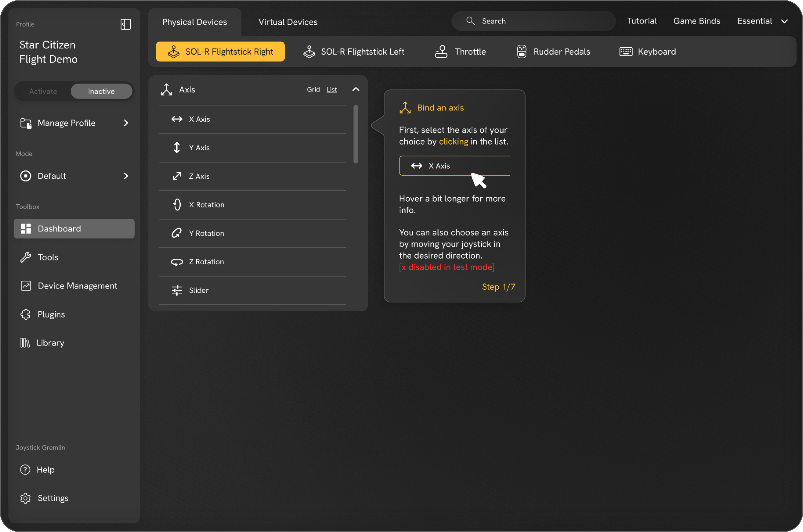Click the Tools wrench icon
The width and height of the screenshot is (803, 532).
(25, 257)
